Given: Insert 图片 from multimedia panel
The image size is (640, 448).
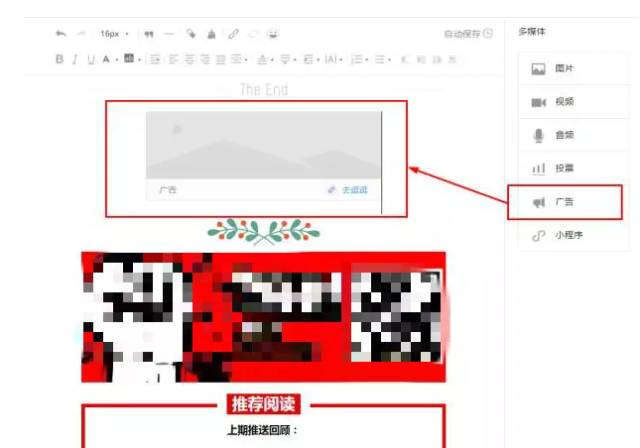Looking at the screenshot, I should 565,69.
